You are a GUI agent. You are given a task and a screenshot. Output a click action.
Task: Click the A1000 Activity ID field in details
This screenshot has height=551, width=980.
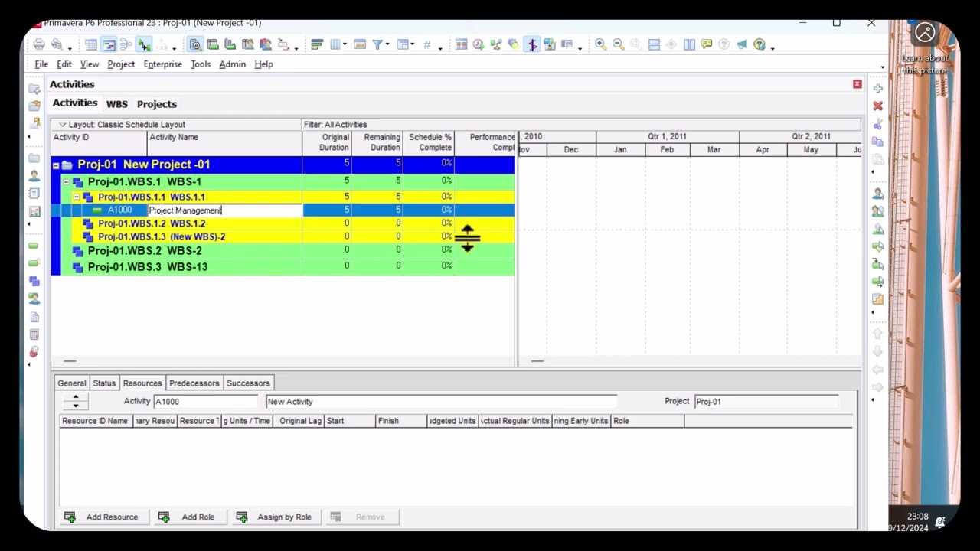click(205, 402)
